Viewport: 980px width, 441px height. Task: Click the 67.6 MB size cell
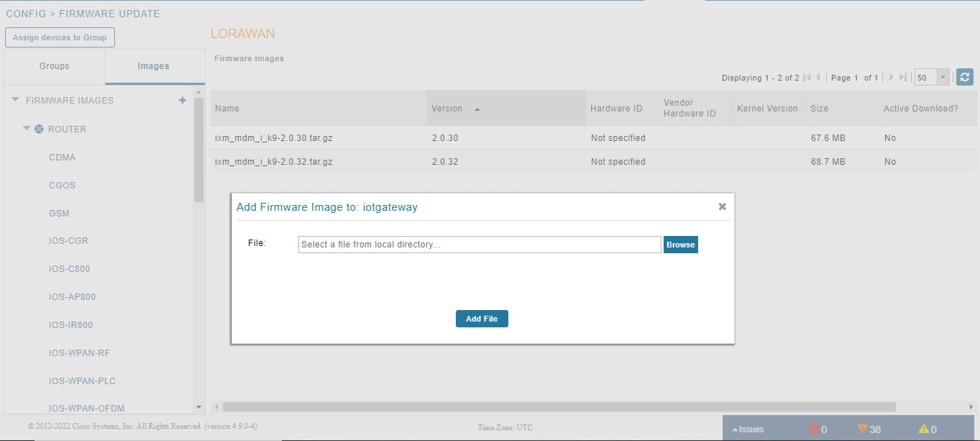[828, 138]
